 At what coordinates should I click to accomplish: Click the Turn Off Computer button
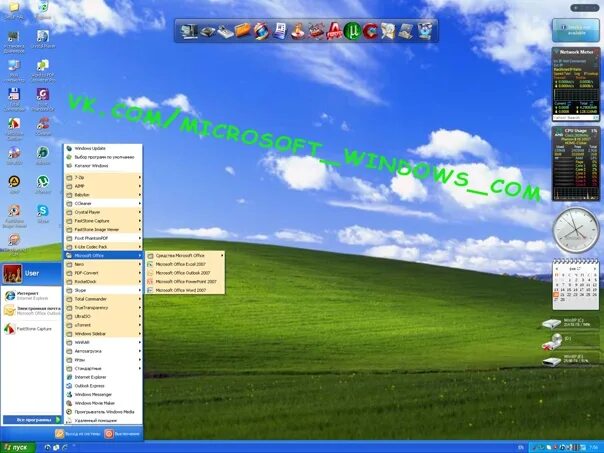pyautogui.click(x=122, y=434)
